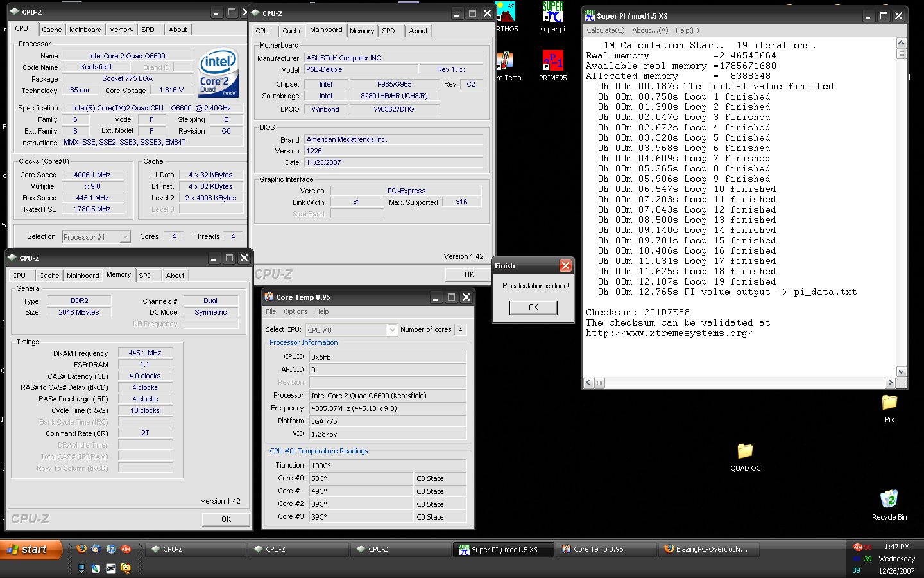Click the Tjunction field showing 100C
Screen dimensions: 924x578
pos(388,465)
